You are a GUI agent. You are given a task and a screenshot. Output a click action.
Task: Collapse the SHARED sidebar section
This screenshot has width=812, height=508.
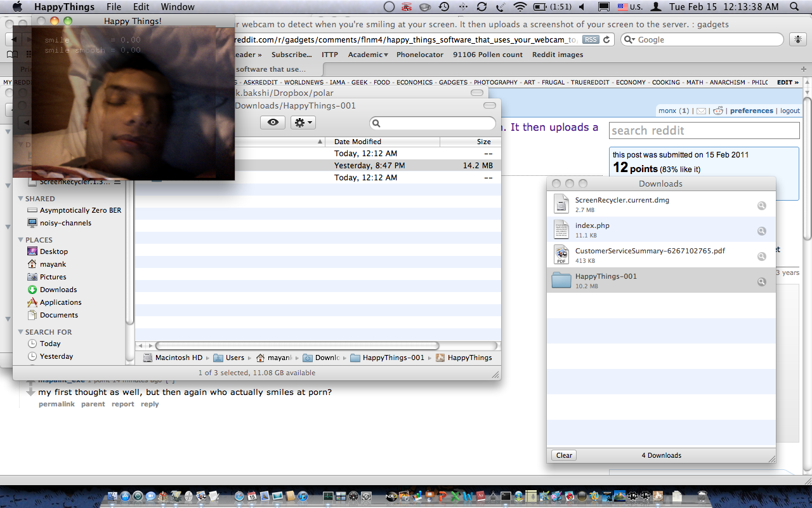click(x=20, y=199)
